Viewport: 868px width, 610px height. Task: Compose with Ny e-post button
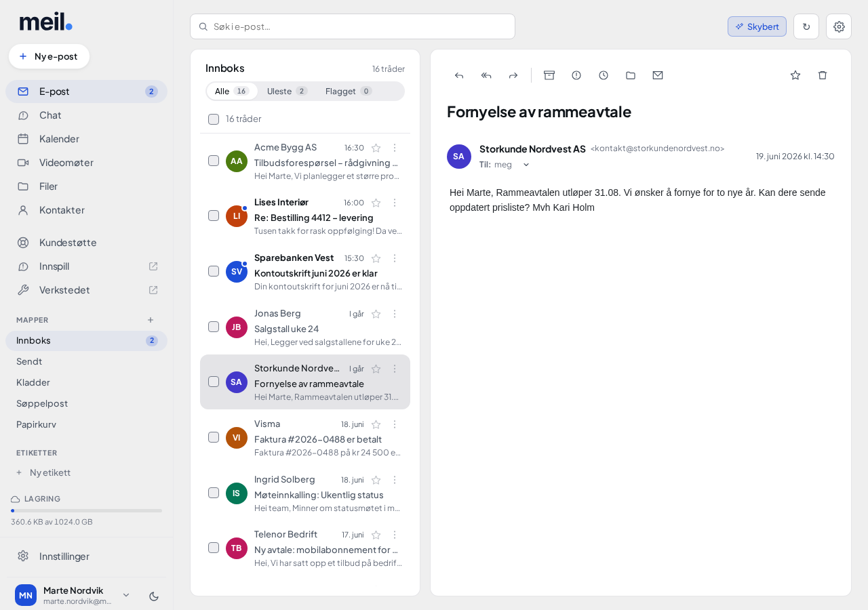click(x=49, y=56)
